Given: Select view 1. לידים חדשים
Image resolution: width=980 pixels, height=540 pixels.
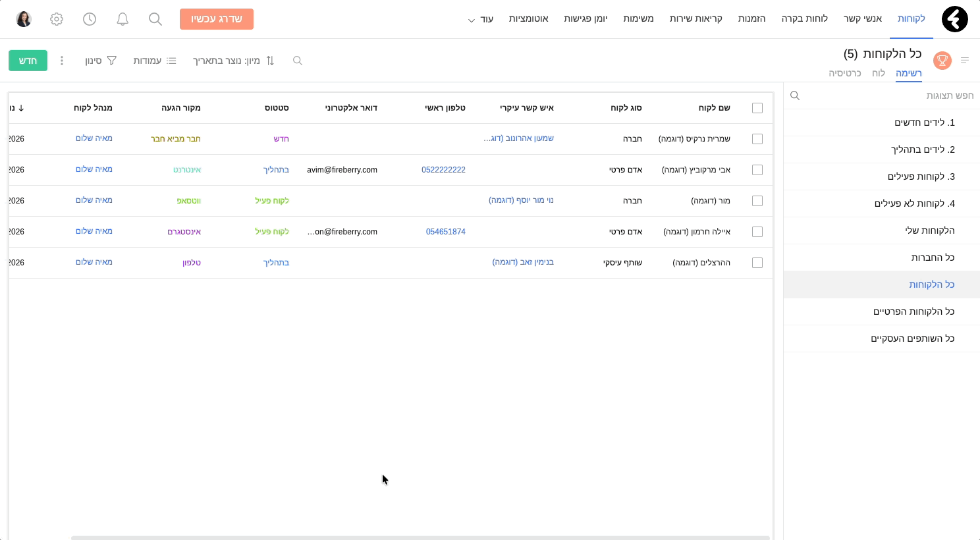Looking at the screenshot, I should pos(882,122).
